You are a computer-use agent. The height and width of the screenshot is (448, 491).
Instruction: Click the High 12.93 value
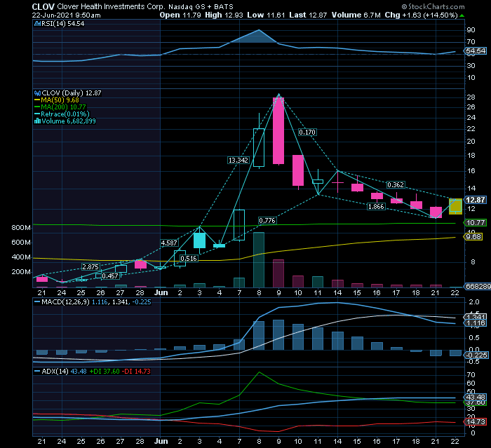coord(224,15)
